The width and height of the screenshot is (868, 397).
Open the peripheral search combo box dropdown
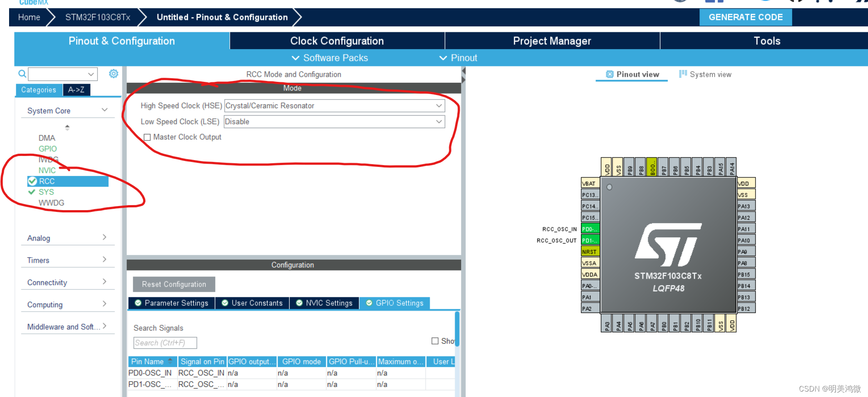click(91, 74)
